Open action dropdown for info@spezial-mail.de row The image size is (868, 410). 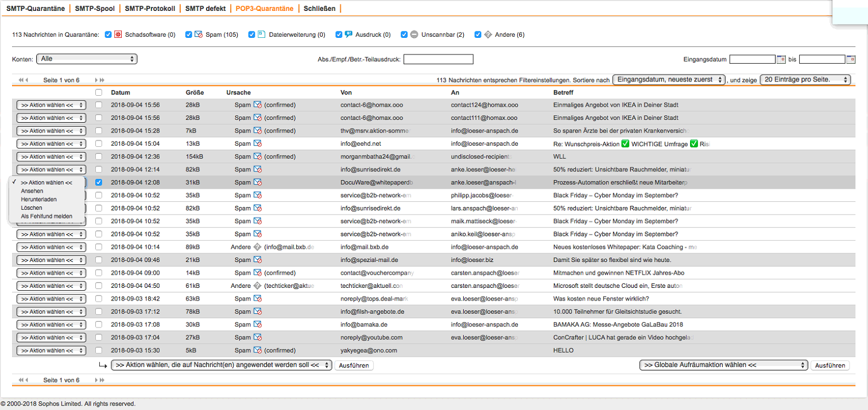tap(51, 260)
